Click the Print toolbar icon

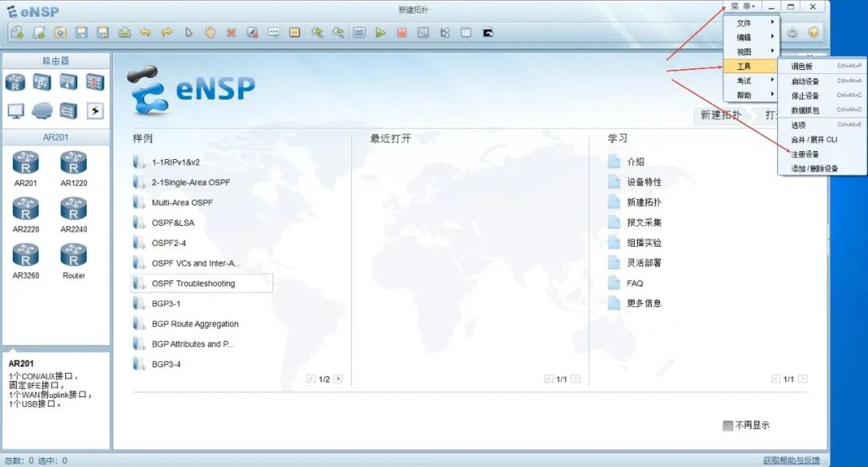pos(125,33)
